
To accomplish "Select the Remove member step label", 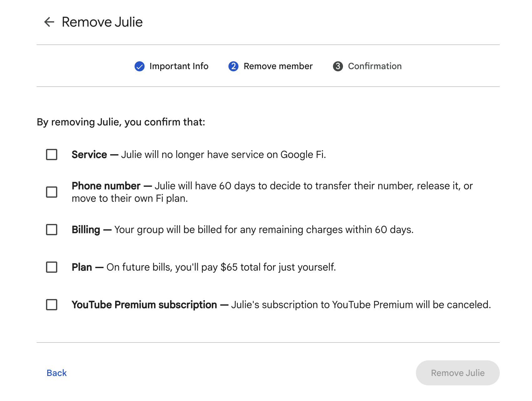I will tap(278, 66).
